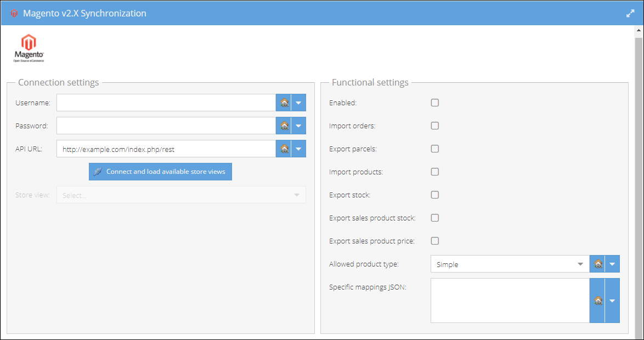Click the Export sales product price label
Image resolution: width=644 pixels, height=340 pixels.
coord(372,241)
